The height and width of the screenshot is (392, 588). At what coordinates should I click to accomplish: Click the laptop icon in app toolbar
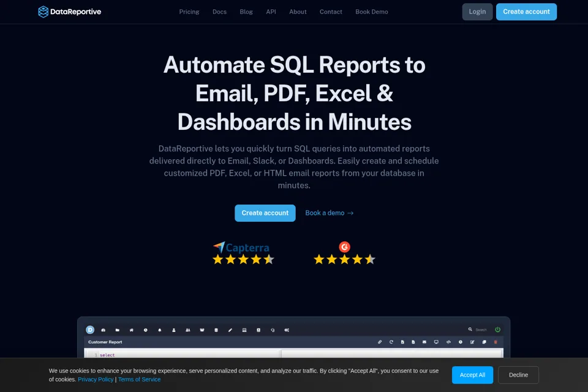(244, 330)
